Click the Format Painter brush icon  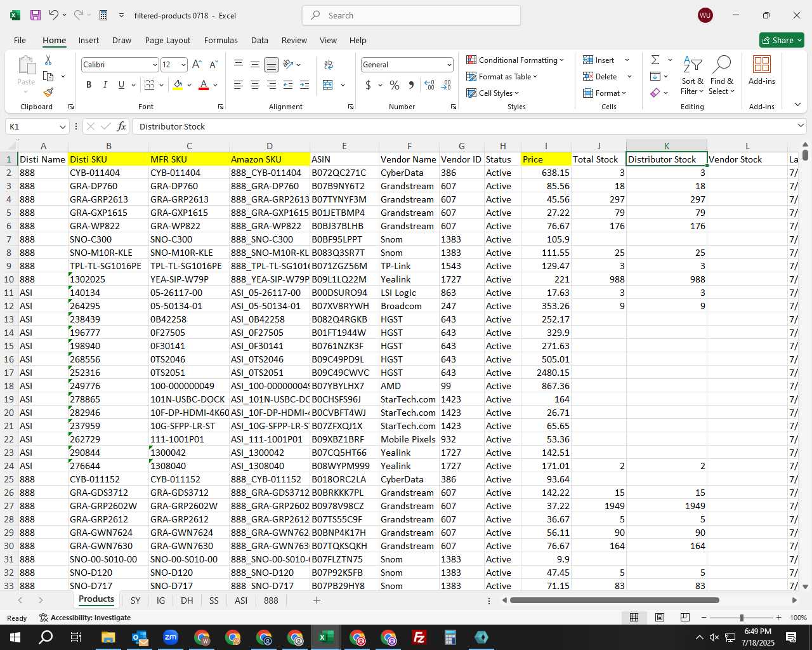pos(48,92)
